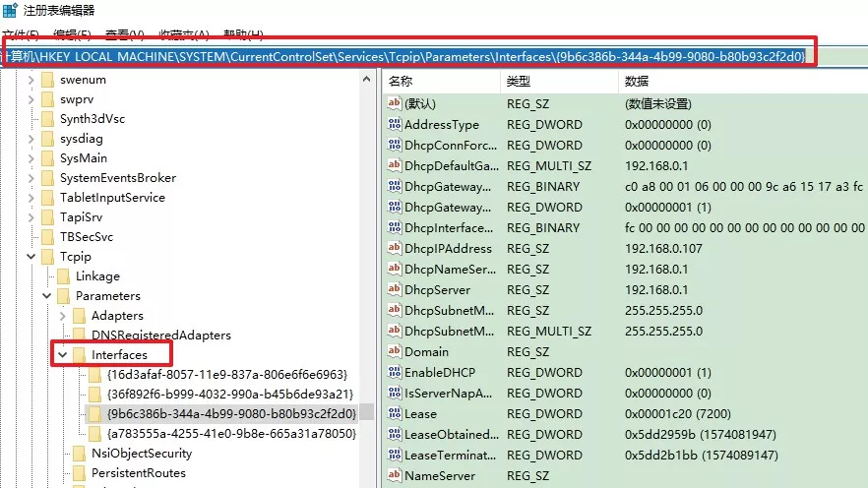Image resolution: width=868 pixels, height=488 pixels.
Task: Expand the Adapters tree node
Action: tap(63, 316)
